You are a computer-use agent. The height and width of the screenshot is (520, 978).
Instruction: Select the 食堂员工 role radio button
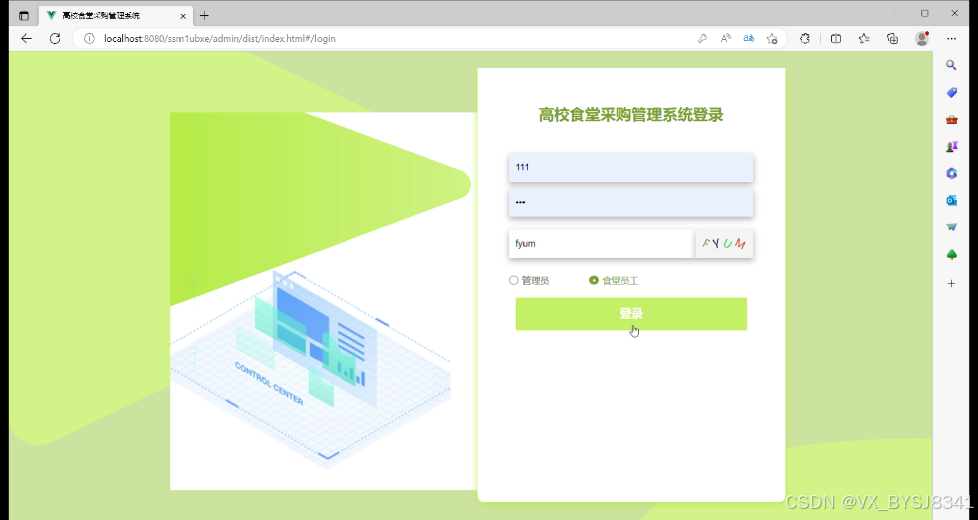pyautogui.click(x=594, y=281)
